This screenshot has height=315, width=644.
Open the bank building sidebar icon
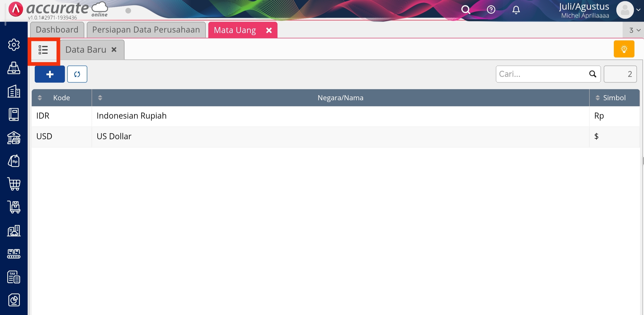coord(14,138)
